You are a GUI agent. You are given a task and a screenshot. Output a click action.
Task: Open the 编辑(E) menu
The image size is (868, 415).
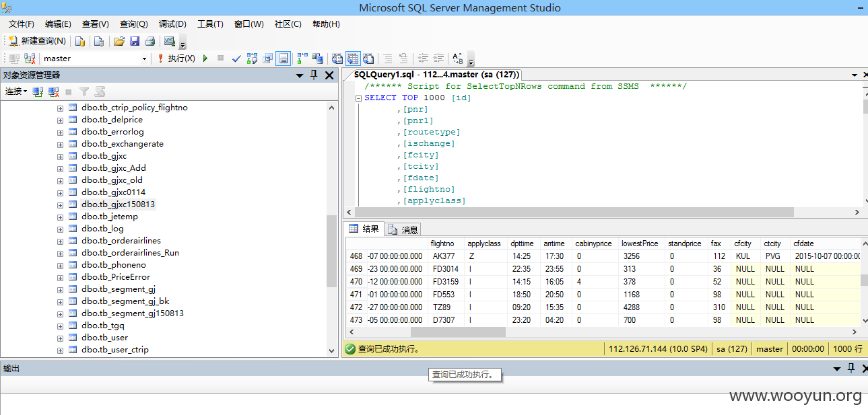tap(58, 24)
